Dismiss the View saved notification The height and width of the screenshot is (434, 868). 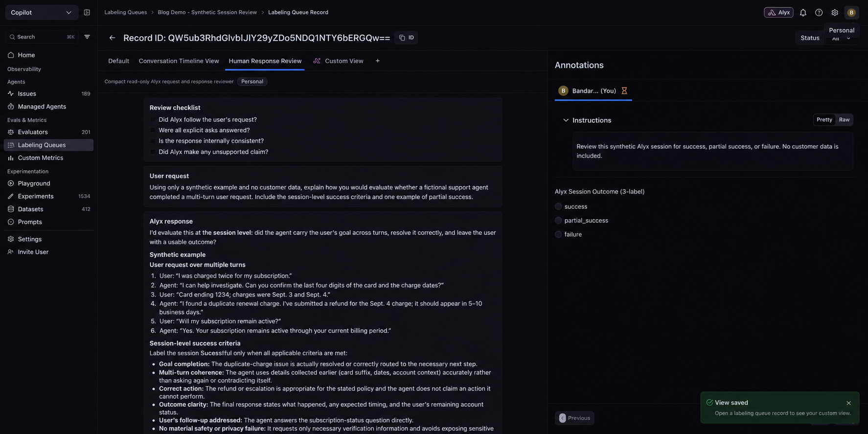(848, 403)
